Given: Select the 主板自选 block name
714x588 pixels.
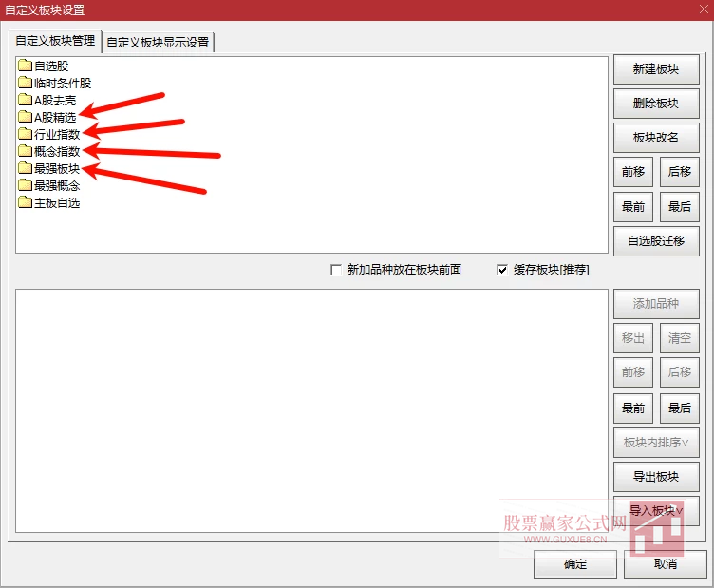Looking at the screenshot, I should pos(57,202).
